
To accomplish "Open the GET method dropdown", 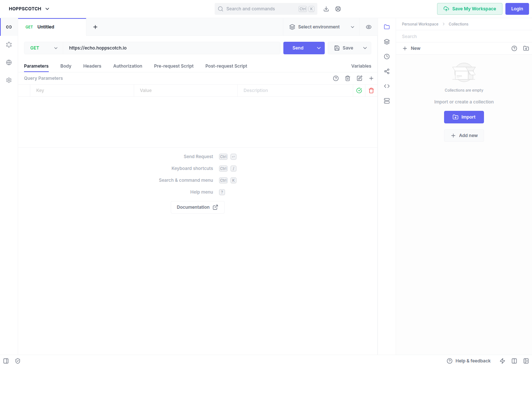I will coord(44,48).
